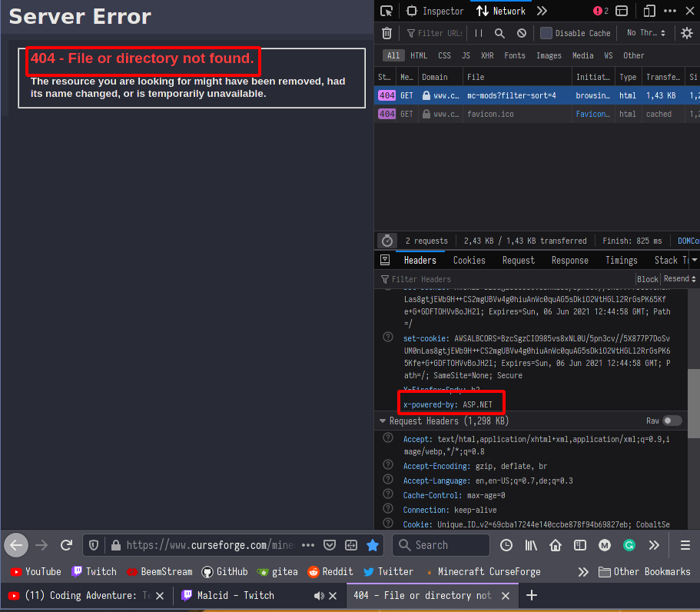Open site security padlock info
This screenshot has width=700, height=612.
click(x=115, y=545)
